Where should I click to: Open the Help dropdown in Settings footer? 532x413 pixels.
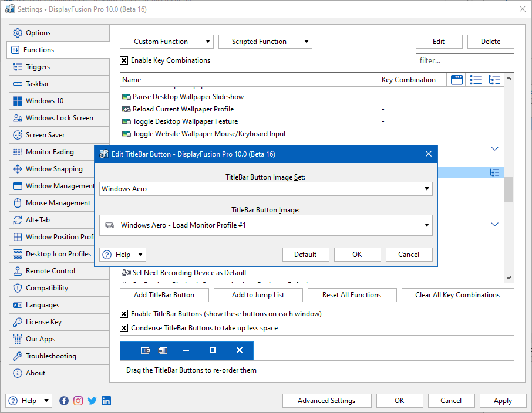coord(29,401)
